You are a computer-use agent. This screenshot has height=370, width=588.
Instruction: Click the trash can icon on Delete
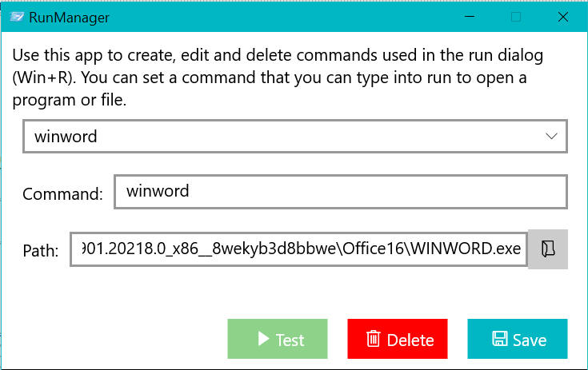click(x=373, y=340)
